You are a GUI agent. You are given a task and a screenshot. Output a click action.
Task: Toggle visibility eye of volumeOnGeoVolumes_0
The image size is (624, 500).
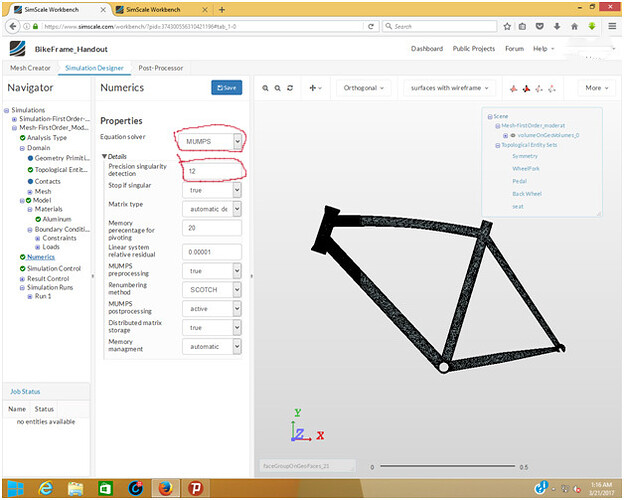click(x=513, y=135)
